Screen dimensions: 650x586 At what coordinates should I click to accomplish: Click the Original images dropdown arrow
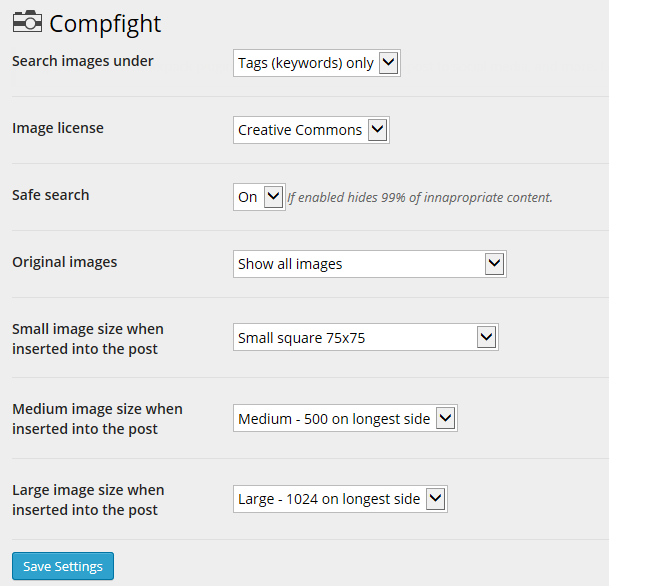[495, 264]
